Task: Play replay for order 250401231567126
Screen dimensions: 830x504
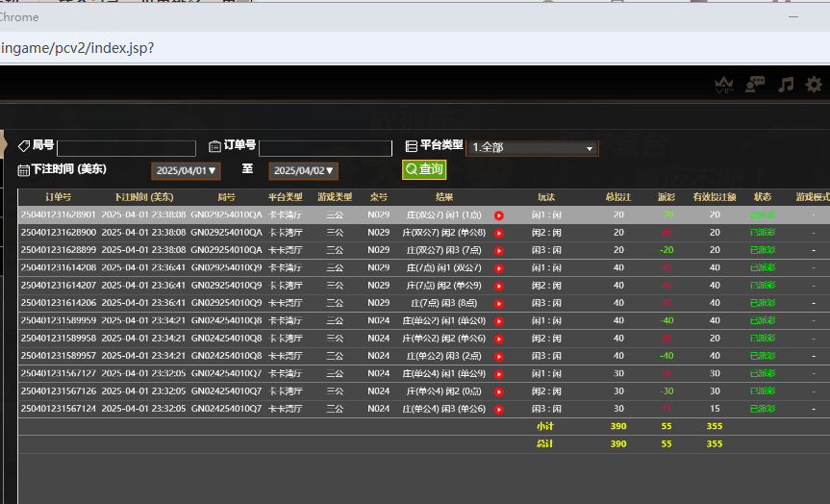Action: [499, 391]
